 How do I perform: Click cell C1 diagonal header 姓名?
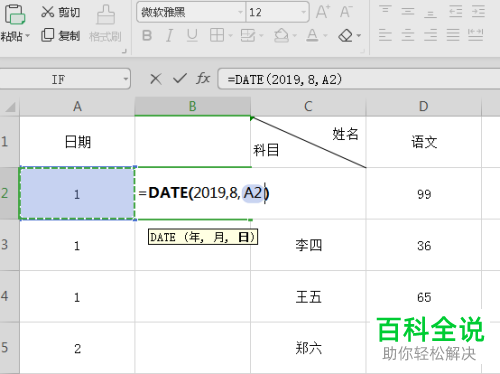[308, 142]
